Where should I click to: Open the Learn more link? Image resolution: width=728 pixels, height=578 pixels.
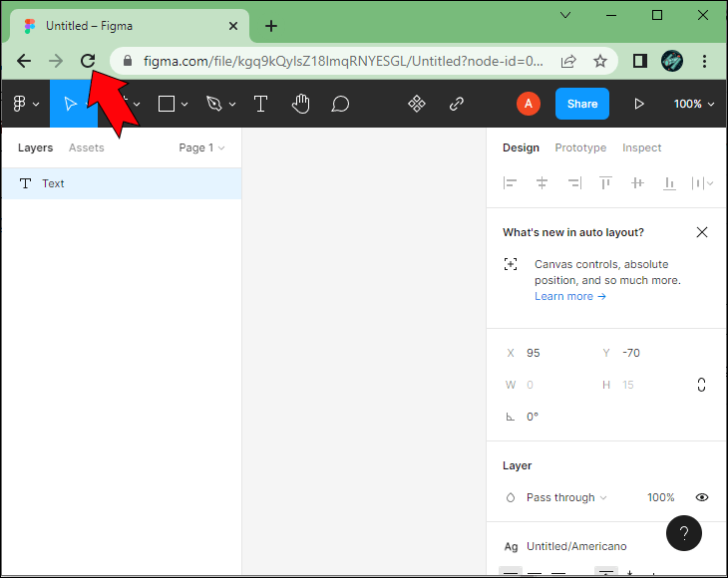click(x=569, y=296)
